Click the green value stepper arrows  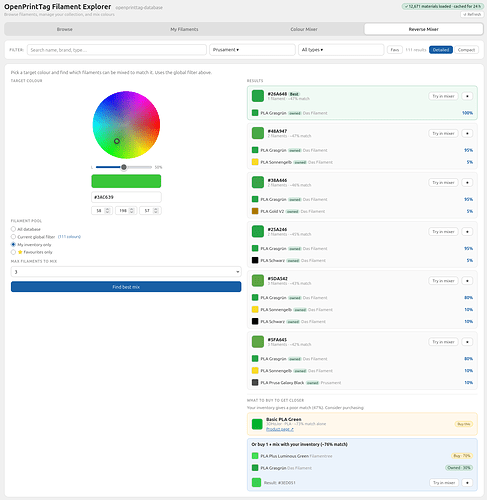[131, 210]
